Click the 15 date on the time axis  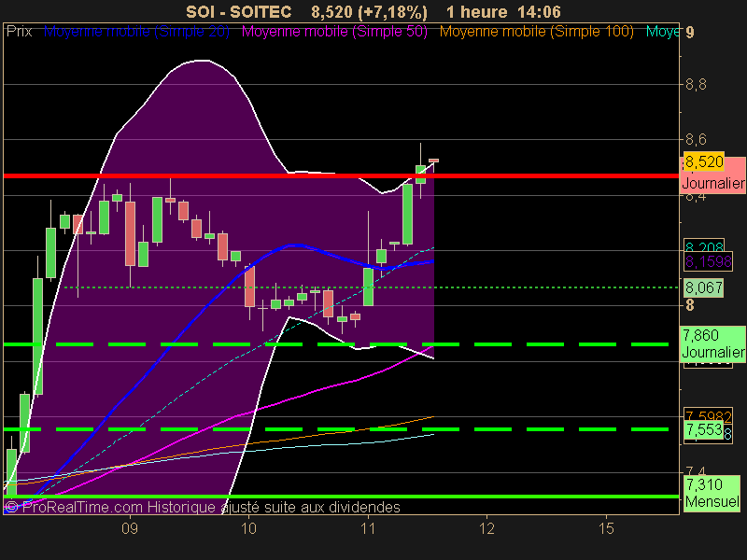pyautogui.click(x=606, y=528)
